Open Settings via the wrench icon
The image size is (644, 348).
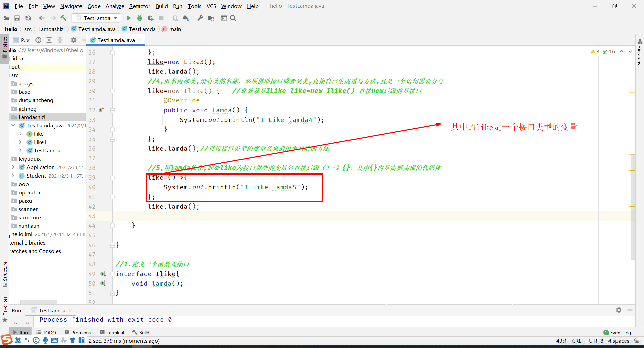point(200,18)
